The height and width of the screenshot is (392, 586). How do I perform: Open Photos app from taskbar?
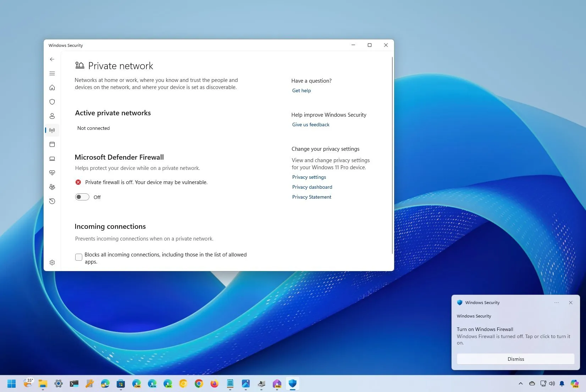click(246, 383)
